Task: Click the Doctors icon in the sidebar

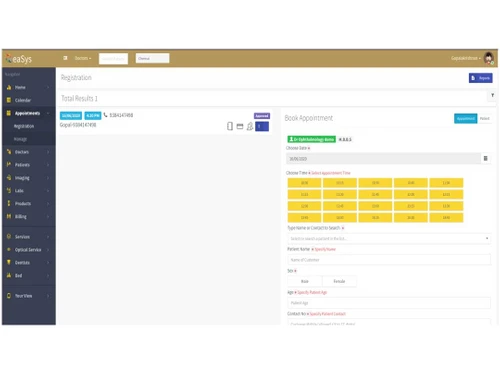Action: [9, 152]
